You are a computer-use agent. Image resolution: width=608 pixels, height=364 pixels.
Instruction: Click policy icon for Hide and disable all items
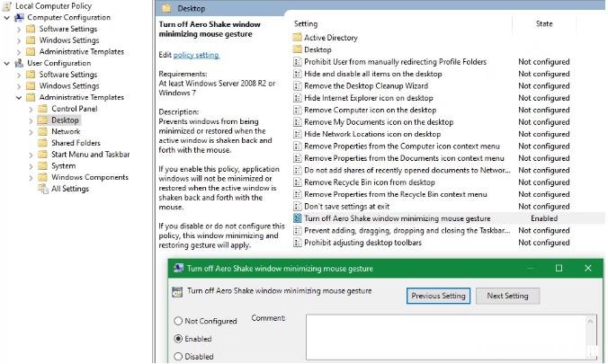pyautogui.click(x=298, y=74)
